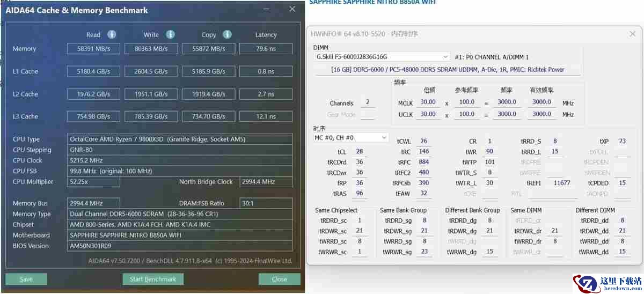
Task: Click the CPU Clock value 5215.2 MHz
Action: tap(180, 160)
